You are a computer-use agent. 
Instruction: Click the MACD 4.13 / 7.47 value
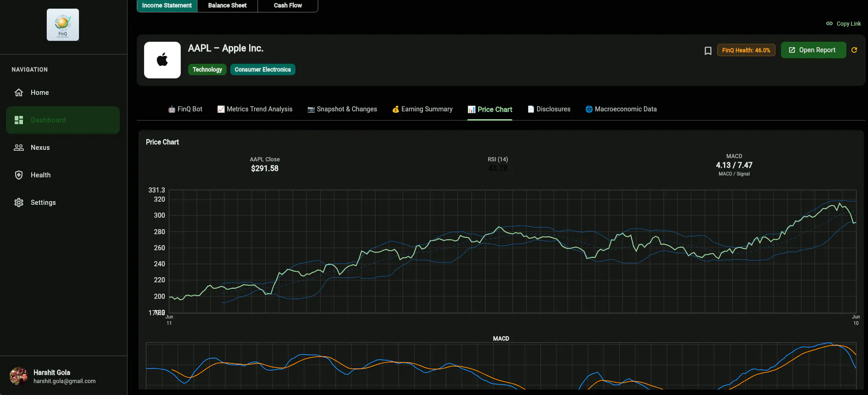tap(734, 165)
